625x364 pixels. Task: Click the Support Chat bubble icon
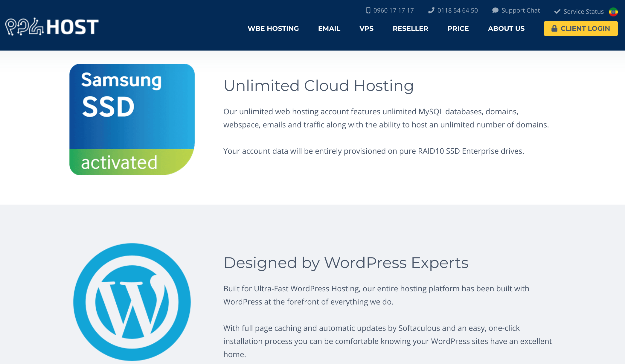496,10
